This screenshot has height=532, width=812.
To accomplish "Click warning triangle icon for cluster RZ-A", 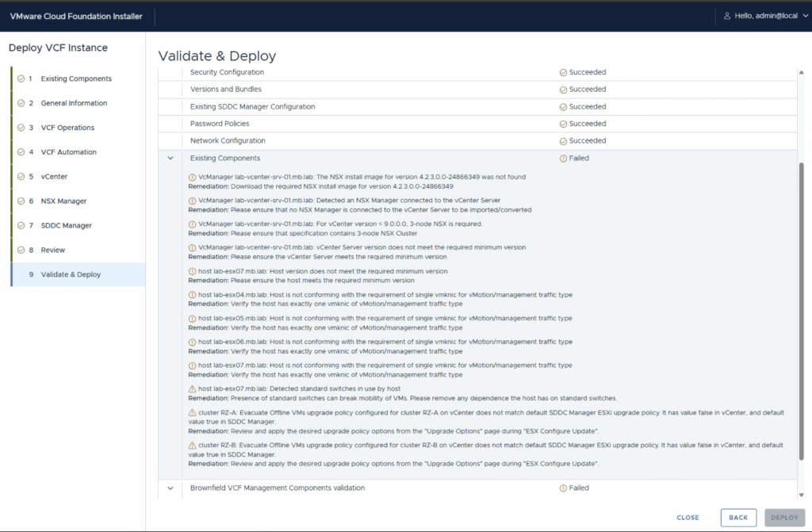I will [x=193, y=413].
